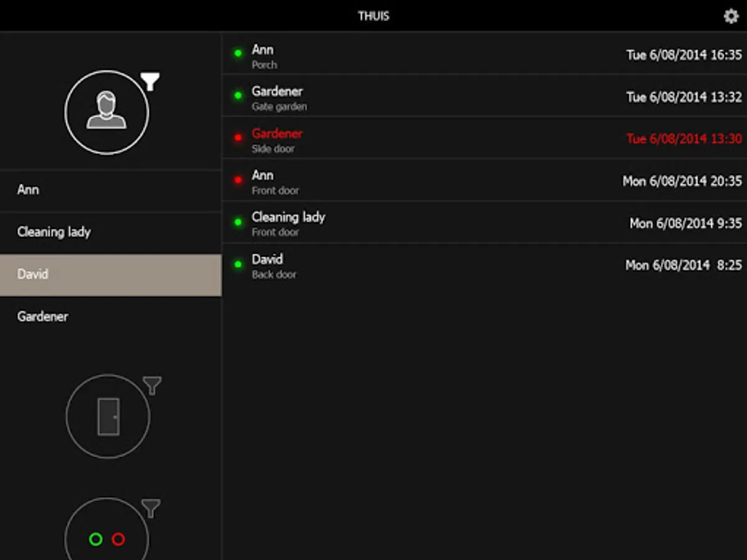Viewport: 747px width, 560px height.
Task: Click the green circle in the status filter
Action: coord(96,539)
